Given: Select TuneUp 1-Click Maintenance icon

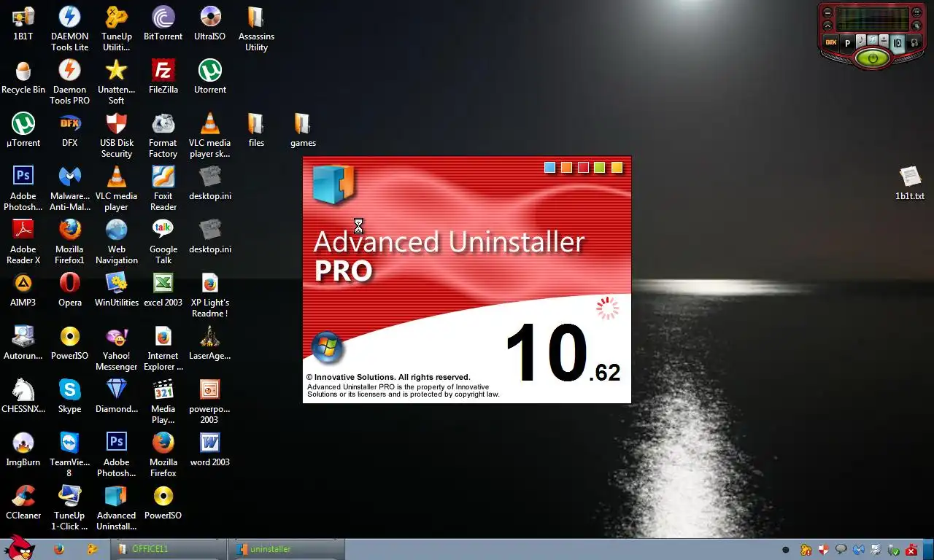Looking at the screenshot, I should pos(70,507).
